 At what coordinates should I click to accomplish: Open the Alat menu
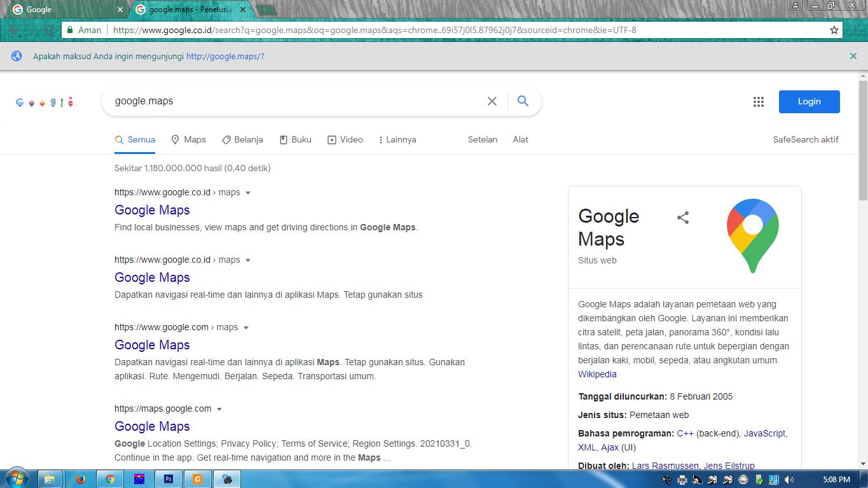coord(520,139)
